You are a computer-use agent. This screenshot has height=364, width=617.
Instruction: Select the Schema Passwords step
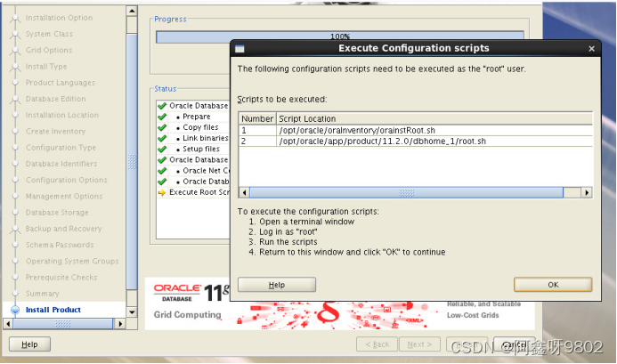(x=60, y=245)
